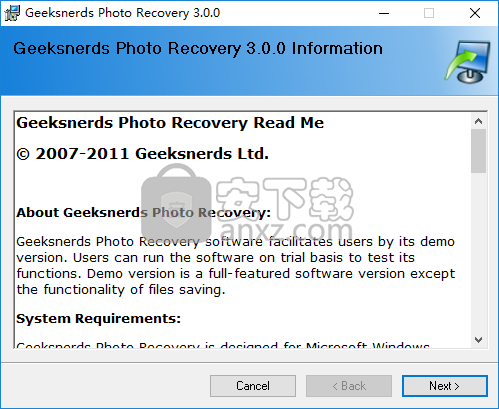Minimize the installer window
Image resolution: width=499 pixels, height=409 pixels.
[x=384, y=13]
